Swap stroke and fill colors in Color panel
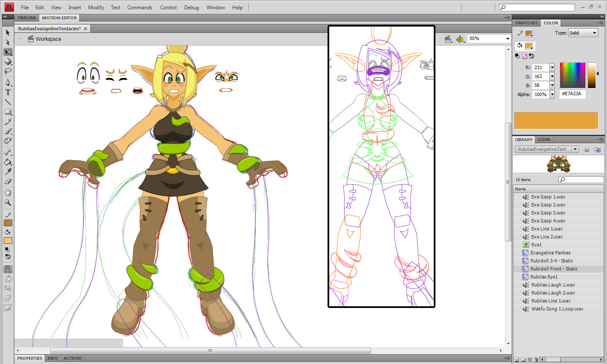Screen dimensions: 607x364 click(x=532, y=56)
